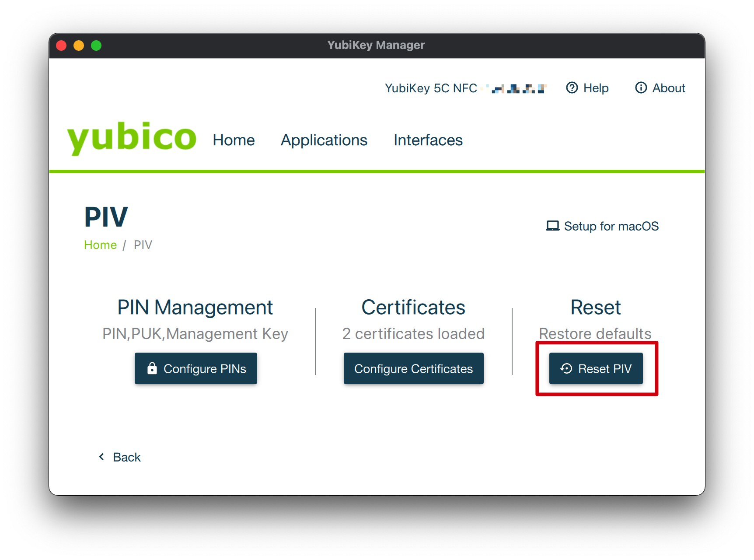The height and width of the screenshot is (560, 754).
Task: Click the Certificates heading
Action: pyautogui.click(x=413, y=307)
